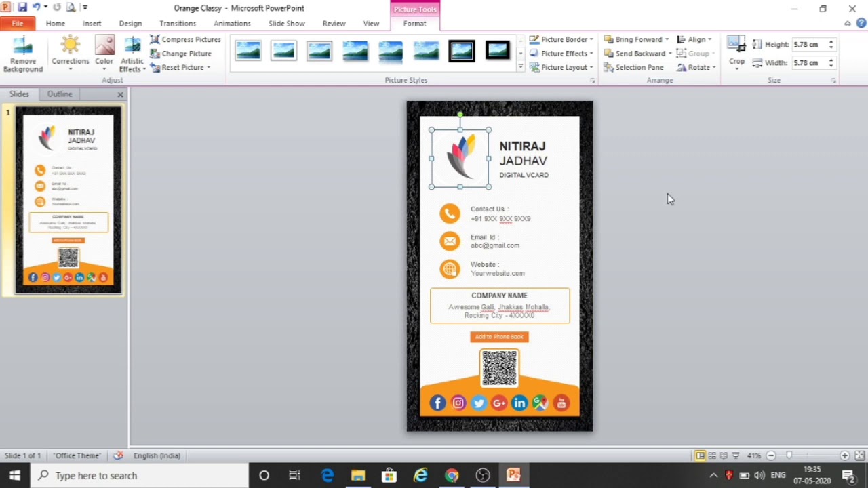Screen dimensions: 868x488
Task: Switch to the Insert tab
Action: coord(92,23)
